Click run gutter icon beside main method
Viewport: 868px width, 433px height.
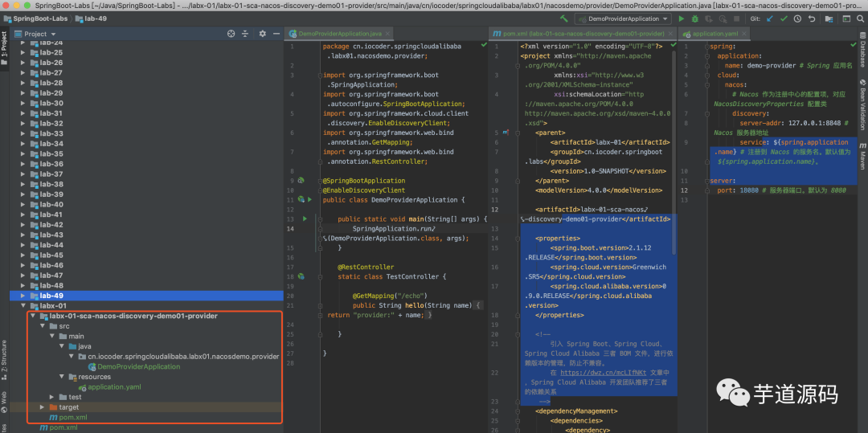(x=305, y=219)
